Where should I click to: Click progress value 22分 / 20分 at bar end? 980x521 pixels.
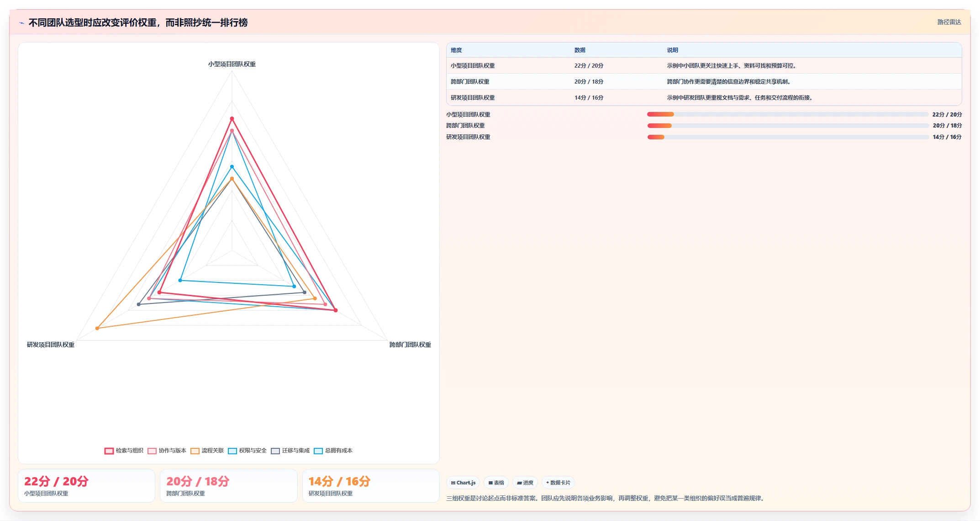click(947, 114)
